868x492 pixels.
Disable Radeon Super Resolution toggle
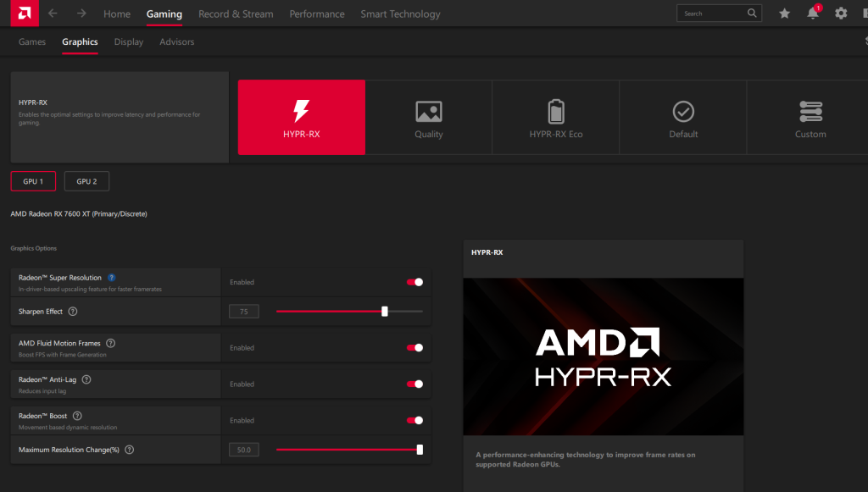point(415,282)
